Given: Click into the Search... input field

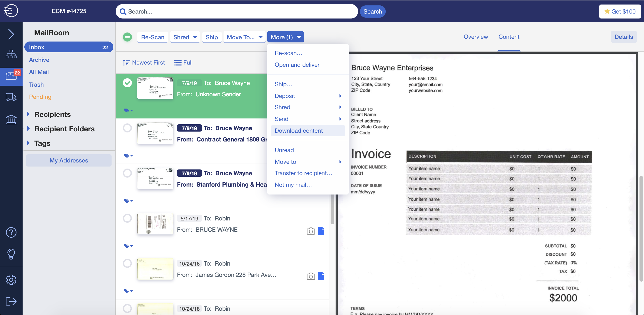Looking at the screenshot, I should [237, 12].
